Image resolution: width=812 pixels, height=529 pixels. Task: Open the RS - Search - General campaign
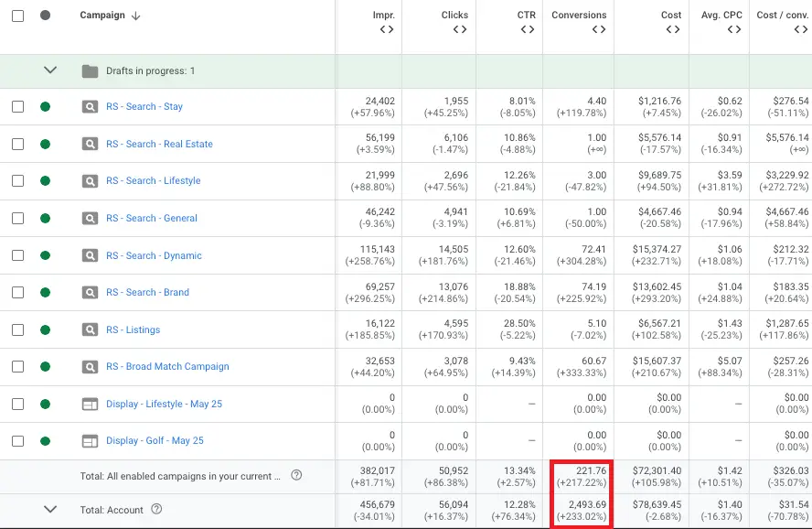pyautogui.click(x=152, y=218)
